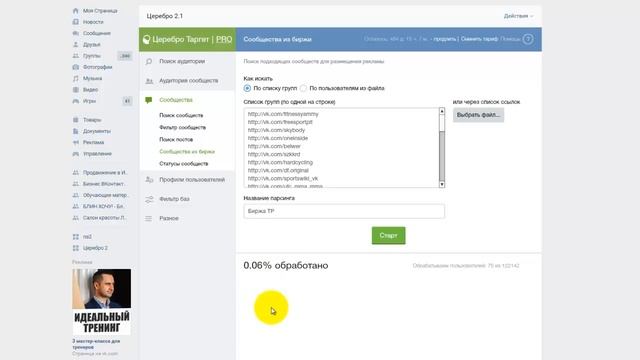Open the Поиск постов submenu item
Screen dimensions: 640x360
coord(176,140)
